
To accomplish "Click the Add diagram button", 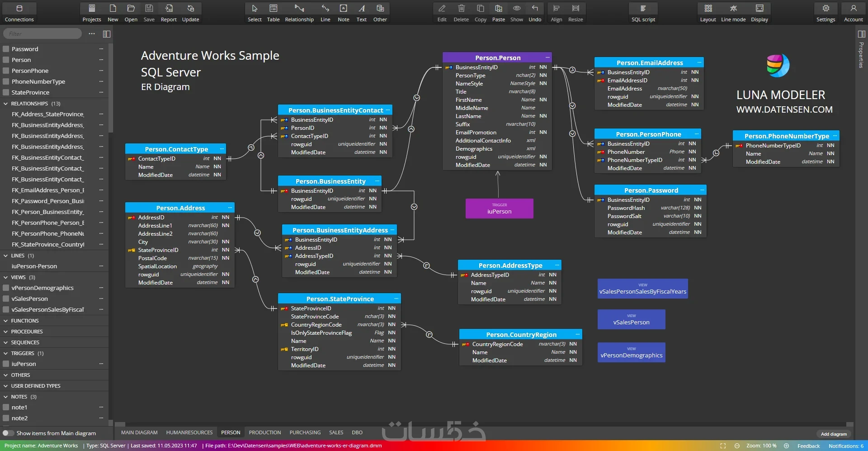I will pyautogui.click(x=834, y=434).
